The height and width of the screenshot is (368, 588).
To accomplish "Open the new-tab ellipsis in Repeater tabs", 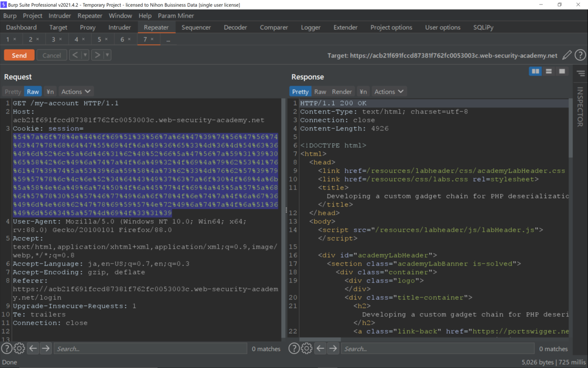I will pyautogui.click(x=168, y=39).
